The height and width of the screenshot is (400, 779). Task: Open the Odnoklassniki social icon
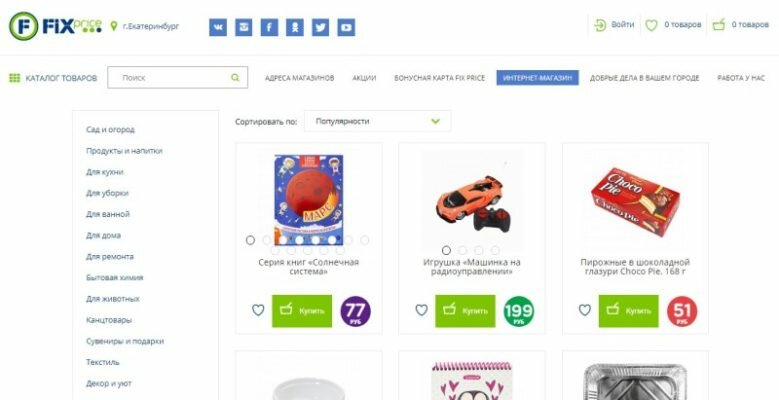tap(295, 27)
